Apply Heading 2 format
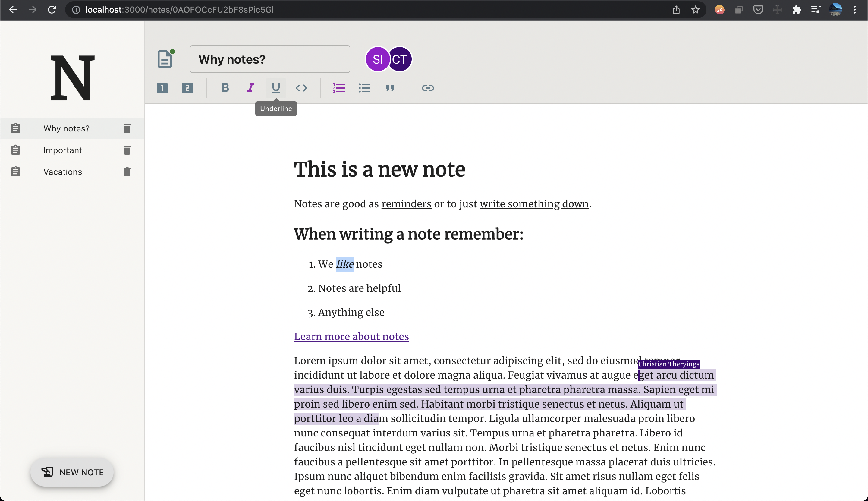 click(187, 88)
